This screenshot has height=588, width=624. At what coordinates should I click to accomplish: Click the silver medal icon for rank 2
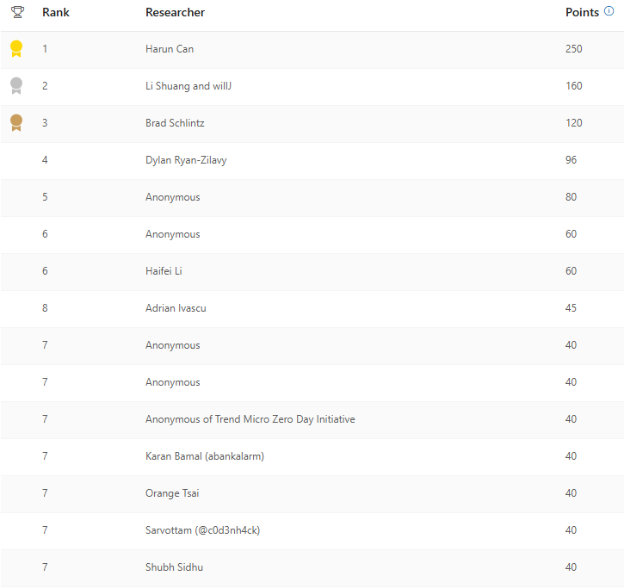(16, 85)
